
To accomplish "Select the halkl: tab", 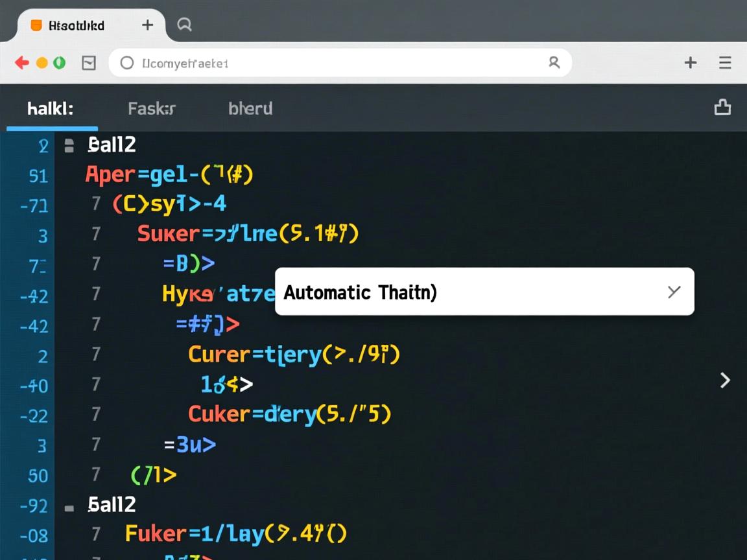I will point(51,109).
